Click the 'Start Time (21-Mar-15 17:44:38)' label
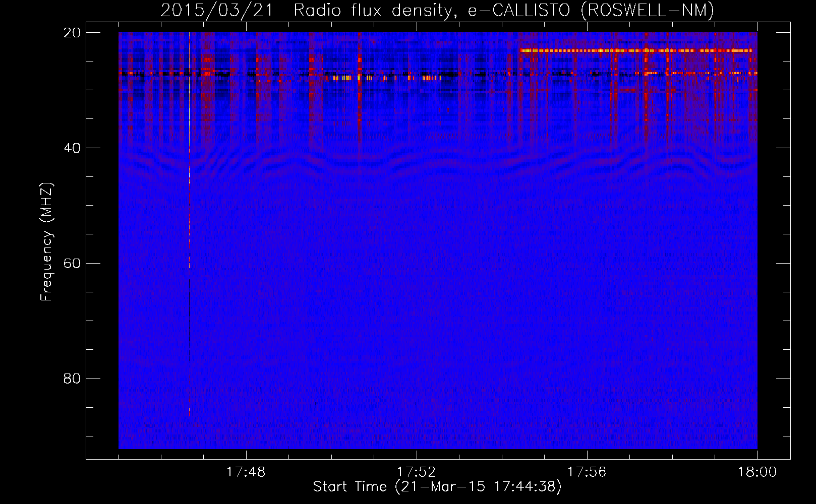Viewport: 816px width, 504px height. point(437,487)
